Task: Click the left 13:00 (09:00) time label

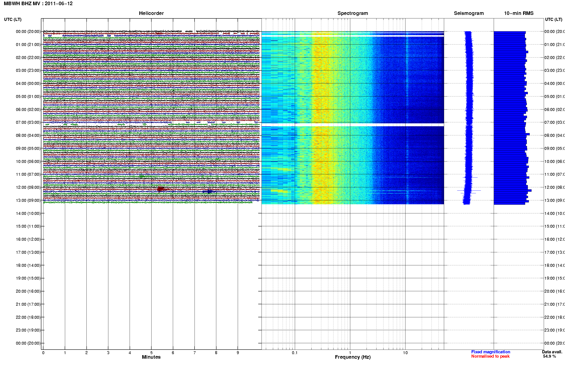Action: point(28,200)
